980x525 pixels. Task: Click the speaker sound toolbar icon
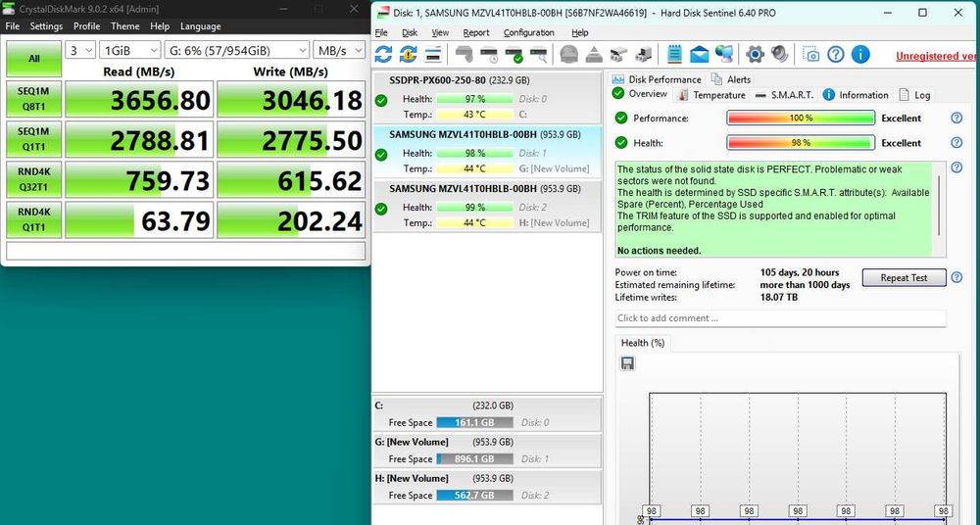coord(779,55)
